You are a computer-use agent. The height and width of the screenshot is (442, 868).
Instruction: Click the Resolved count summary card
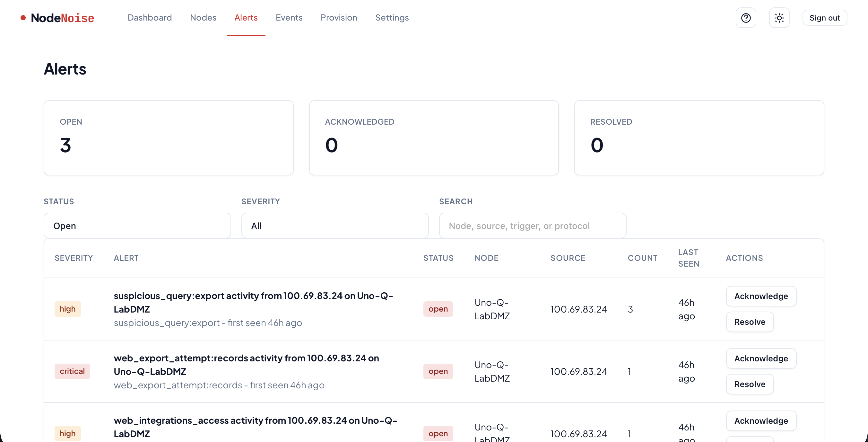click(699, 137)
